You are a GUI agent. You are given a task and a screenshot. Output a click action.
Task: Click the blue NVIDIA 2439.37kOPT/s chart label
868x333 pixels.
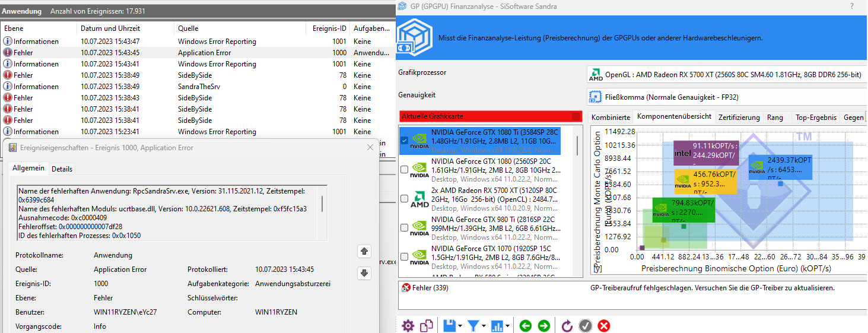pos(780,167)
